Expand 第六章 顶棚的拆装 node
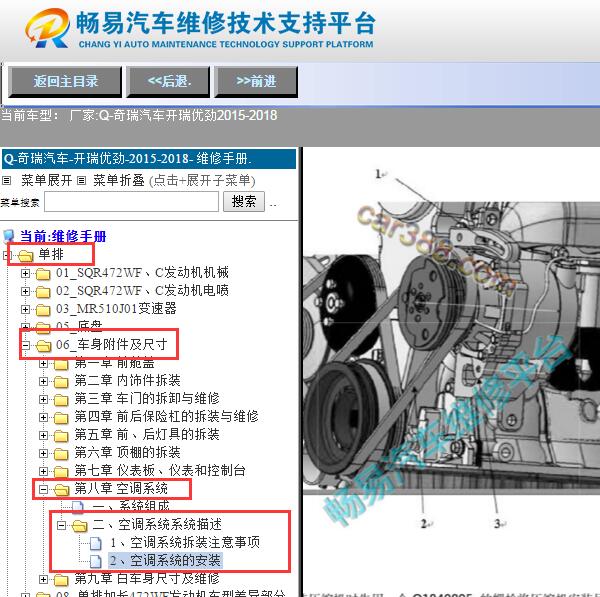Screen dimensions: 600x597 (x=43, y=453)
